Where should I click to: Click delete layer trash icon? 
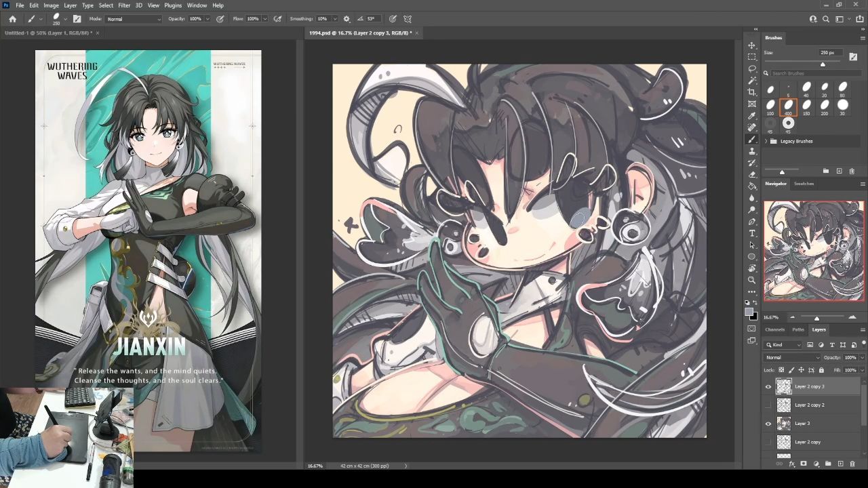coord(852,464)
